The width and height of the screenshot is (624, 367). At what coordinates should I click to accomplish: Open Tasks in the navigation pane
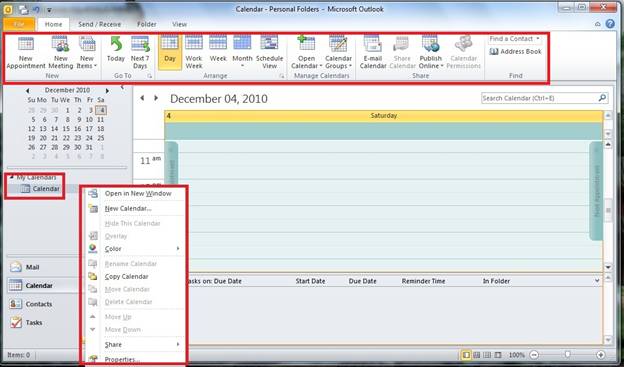[43, 322]
